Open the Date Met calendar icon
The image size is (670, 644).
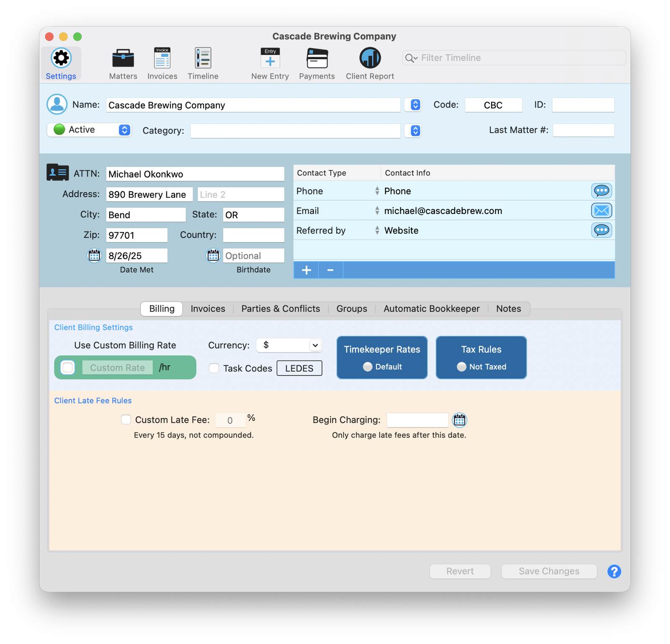pyautogui.click(x=94, y=255)
